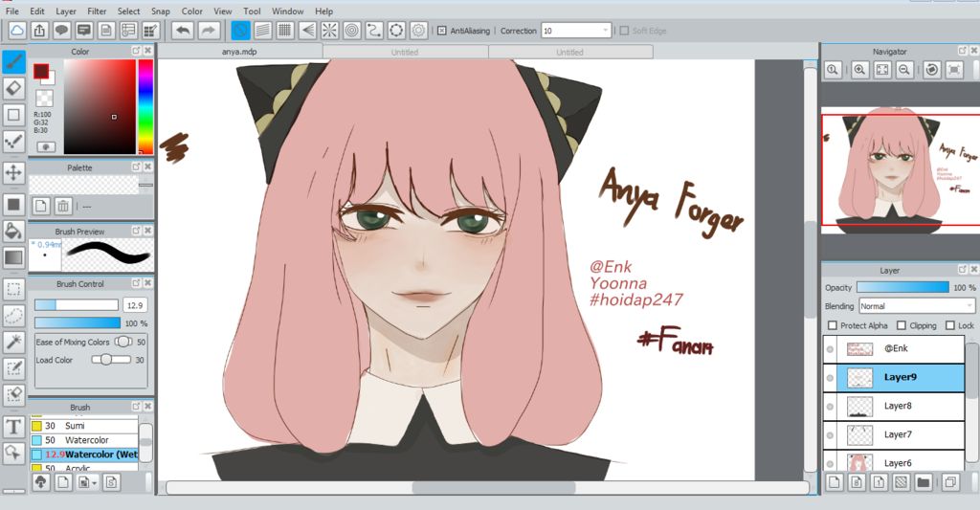The width and height of the screenshot is (980, 510).
Task: Toggle the AntiAliasing checkbox
Action: coord(442,31)
